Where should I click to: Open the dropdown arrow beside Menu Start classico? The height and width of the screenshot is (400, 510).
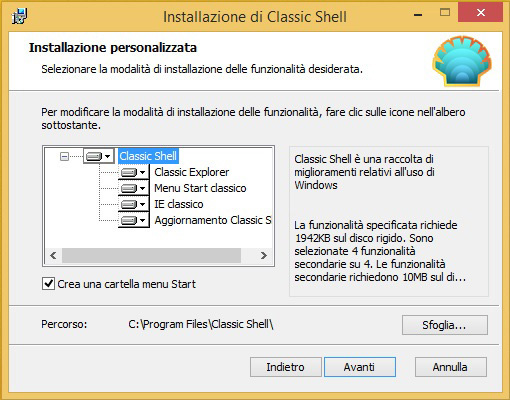[143, 188]
